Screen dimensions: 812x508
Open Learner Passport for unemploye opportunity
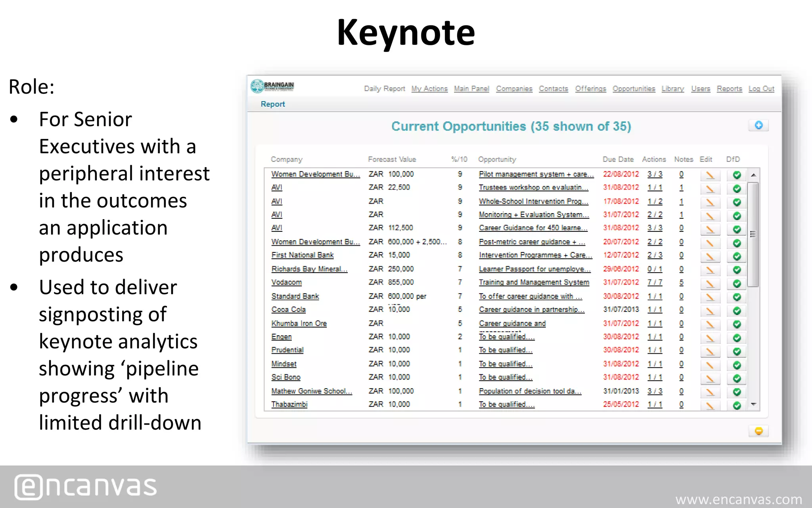pos(535,269)
